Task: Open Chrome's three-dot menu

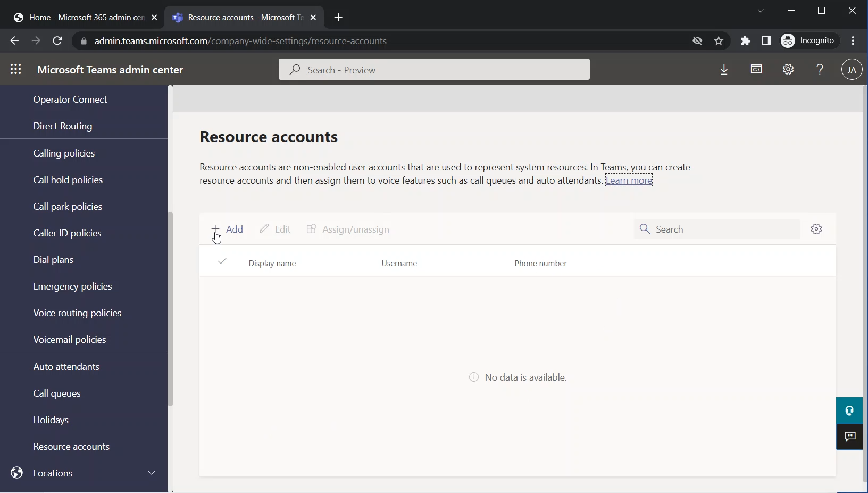Action: tap(853, 41)
